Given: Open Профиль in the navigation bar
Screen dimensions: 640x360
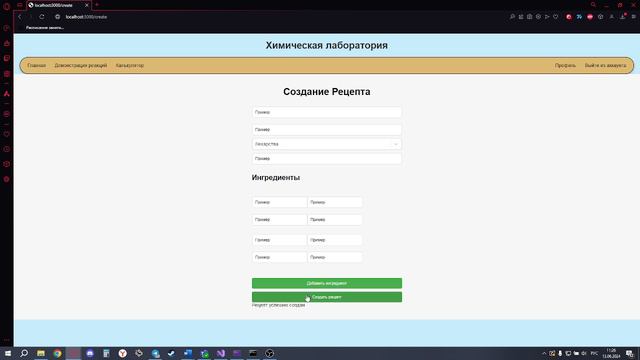Looking at the screenshot, I should (565, 65).
